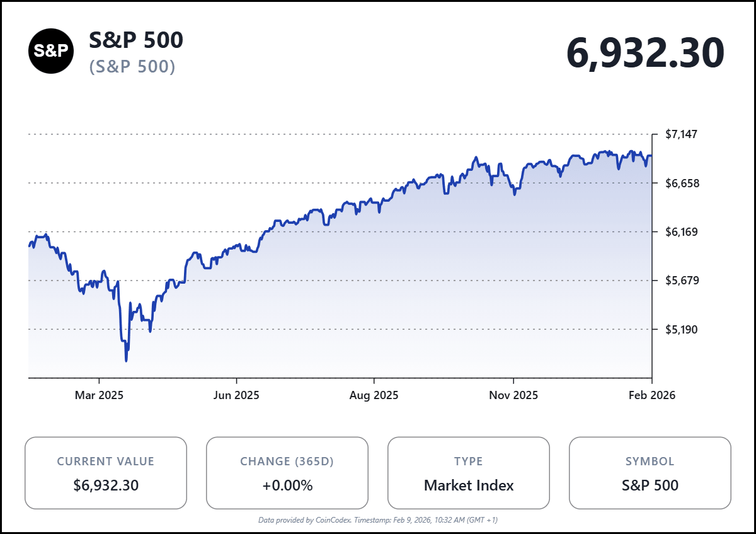This screenshot has height=534, width=756.
Task: Click the Mar 2025 axis marker
Action: point(99,395)
